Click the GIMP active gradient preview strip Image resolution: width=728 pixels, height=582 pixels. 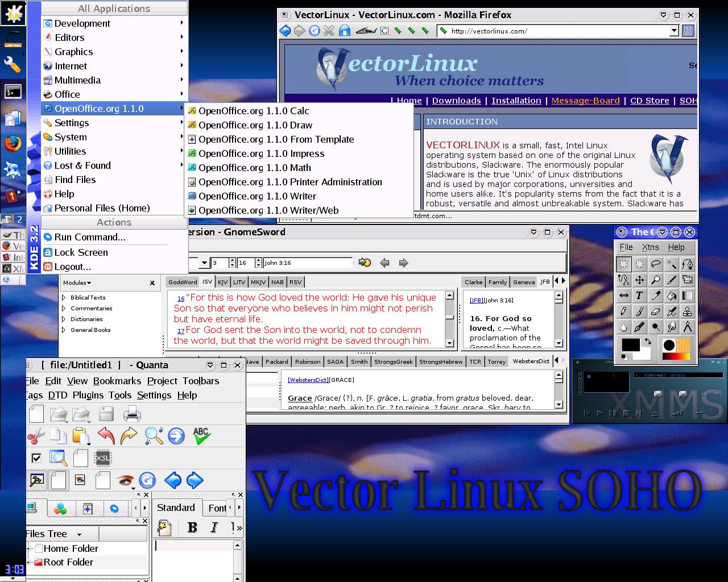(676, 356)
